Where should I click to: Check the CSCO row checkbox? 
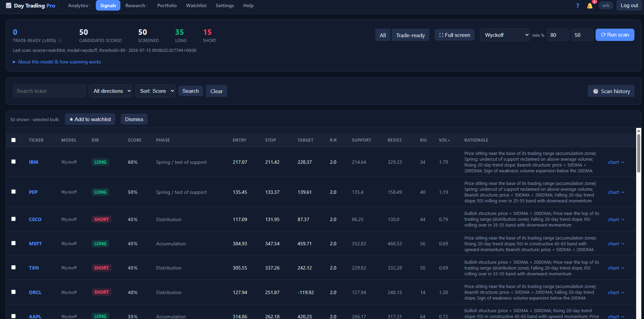coord(14,219)
